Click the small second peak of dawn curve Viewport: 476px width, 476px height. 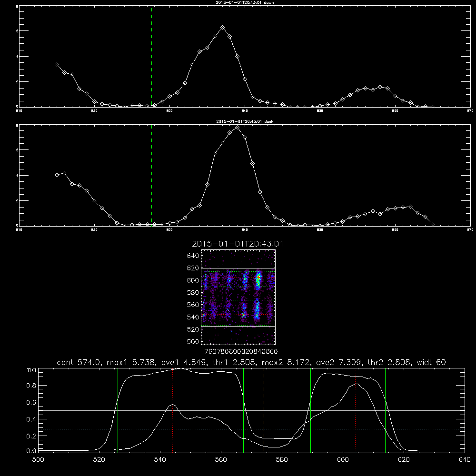coord(380,87)
